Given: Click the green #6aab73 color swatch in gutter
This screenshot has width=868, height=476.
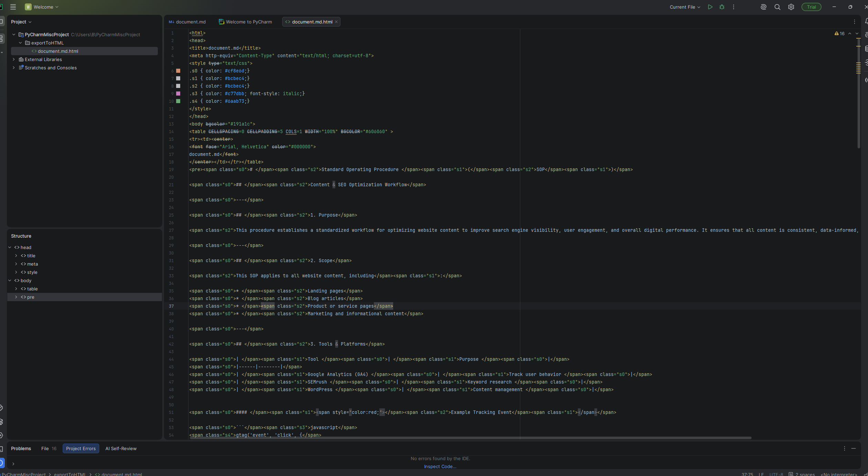Looking at the screenshot, I should 178,101.
